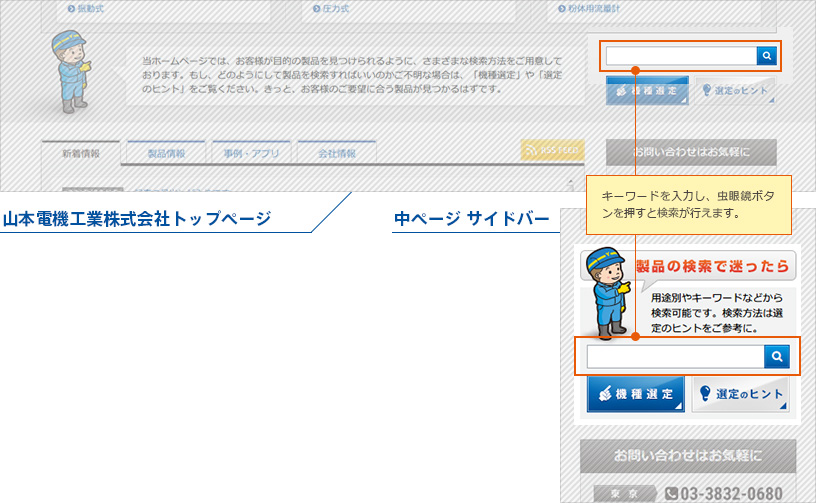Viewport: 816px width, 504px height.
Task: Switch to the 事例・アプリ tab
Action: [251, 153]
